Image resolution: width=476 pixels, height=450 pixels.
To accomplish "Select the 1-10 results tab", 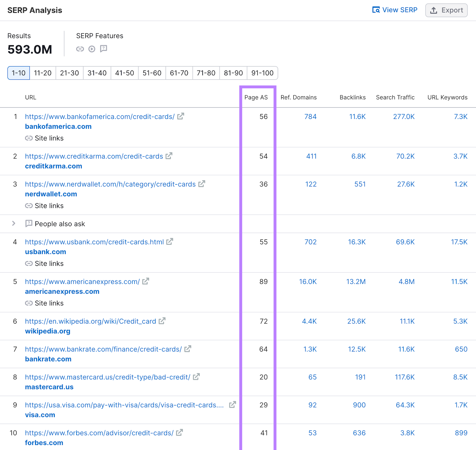I will point(18,73).
